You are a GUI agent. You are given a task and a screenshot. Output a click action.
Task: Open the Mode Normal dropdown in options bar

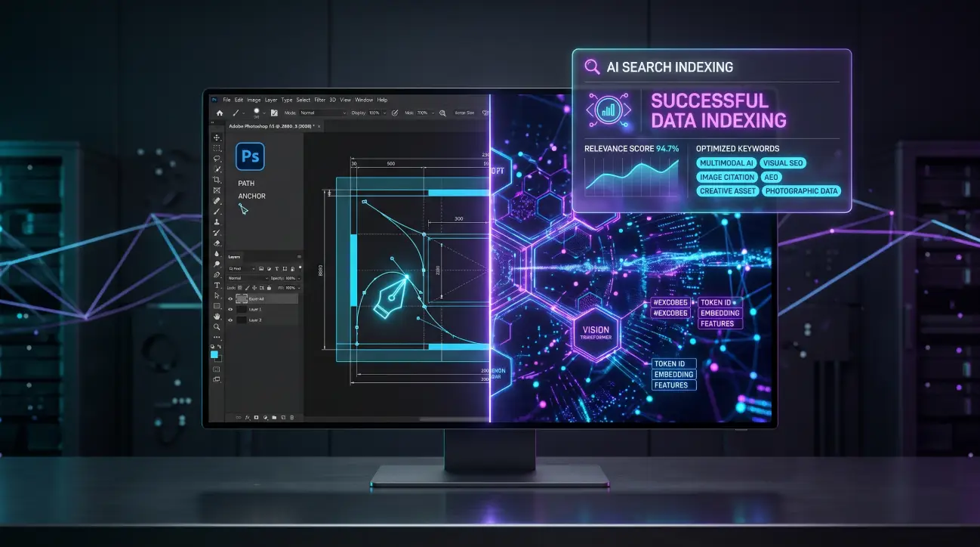[323, 113]
